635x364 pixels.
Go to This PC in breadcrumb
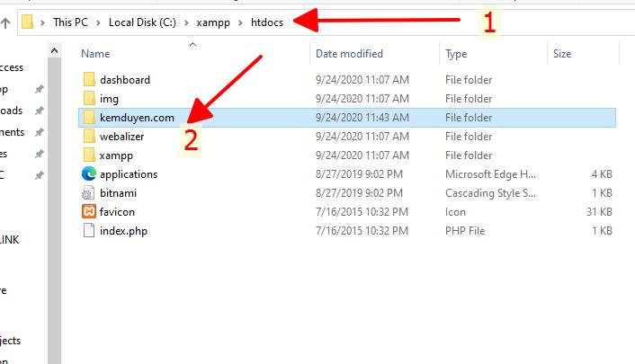[70, 22]
